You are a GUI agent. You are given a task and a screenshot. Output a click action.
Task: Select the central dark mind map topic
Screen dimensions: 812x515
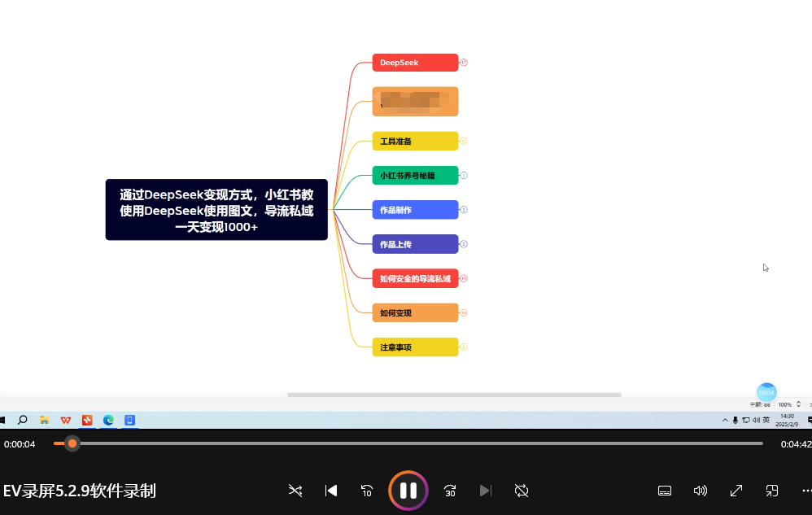(x=216, y=210)
